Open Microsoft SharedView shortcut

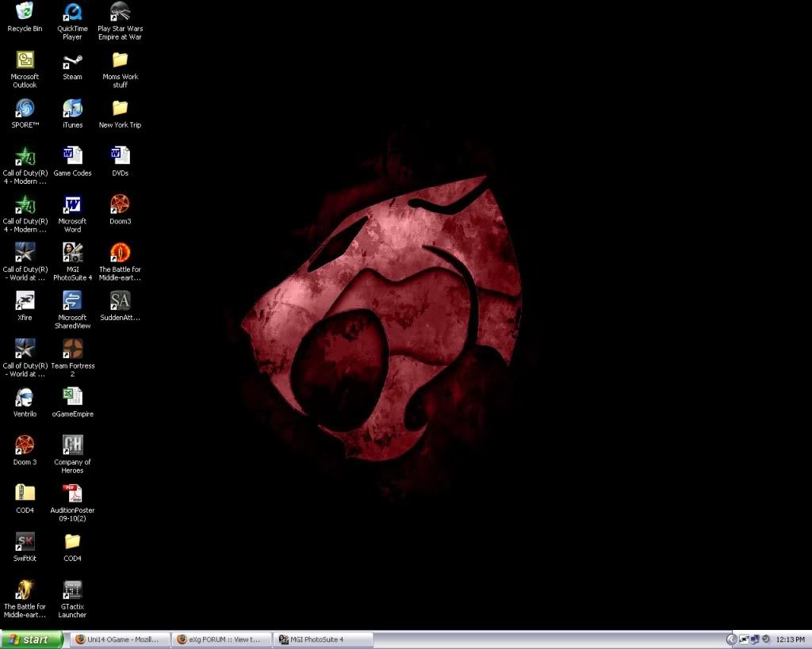pos(72,300)
